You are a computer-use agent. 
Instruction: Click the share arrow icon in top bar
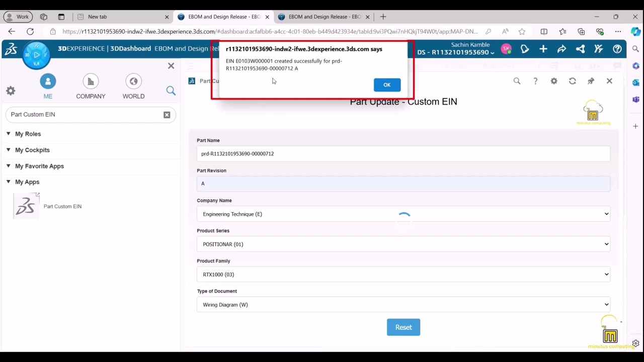(561, 49)
